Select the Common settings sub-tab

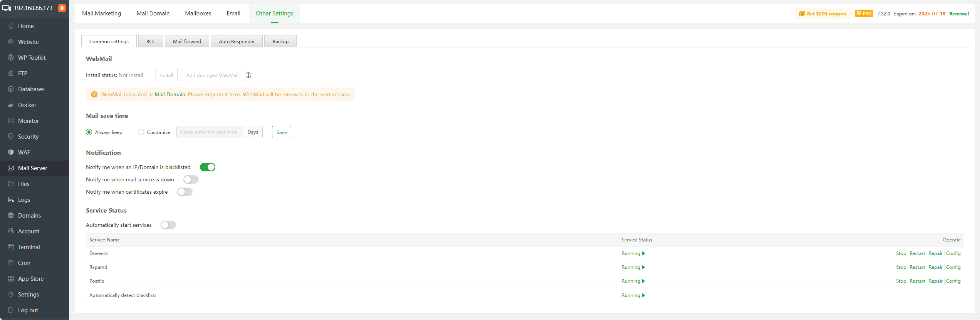[x=109, y=41]
